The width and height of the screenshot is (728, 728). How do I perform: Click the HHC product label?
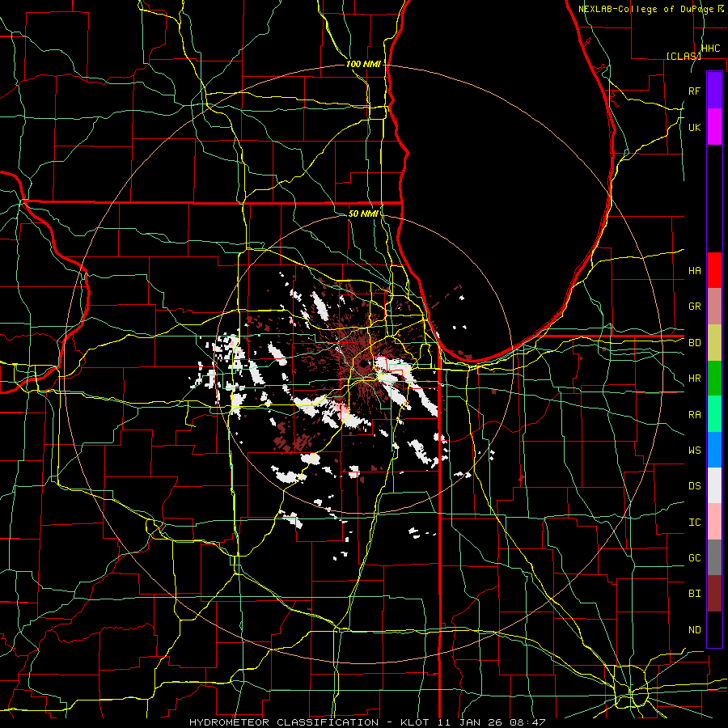(x=710, y=49)
